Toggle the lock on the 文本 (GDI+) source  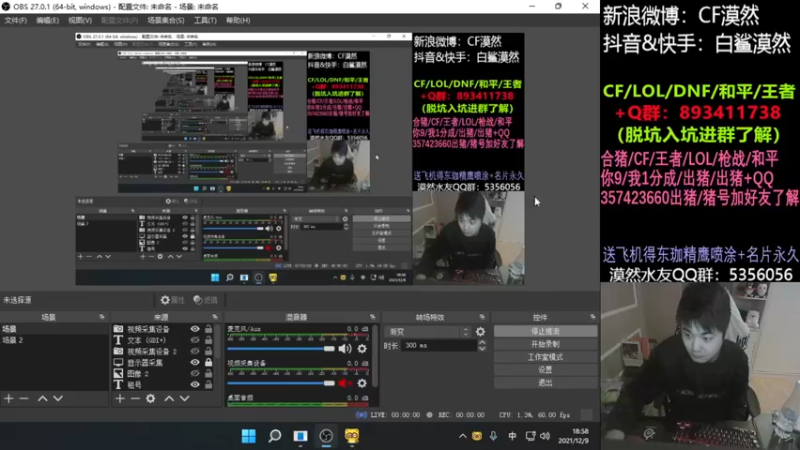click(x=208, y=340)
